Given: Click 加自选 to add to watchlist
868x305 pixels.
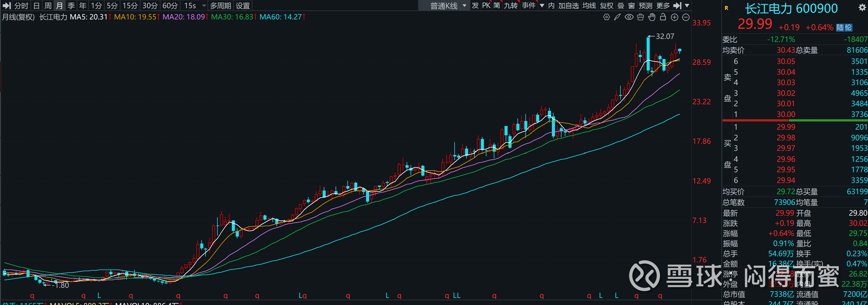Looking at the screenshot, I should (569, 5).
